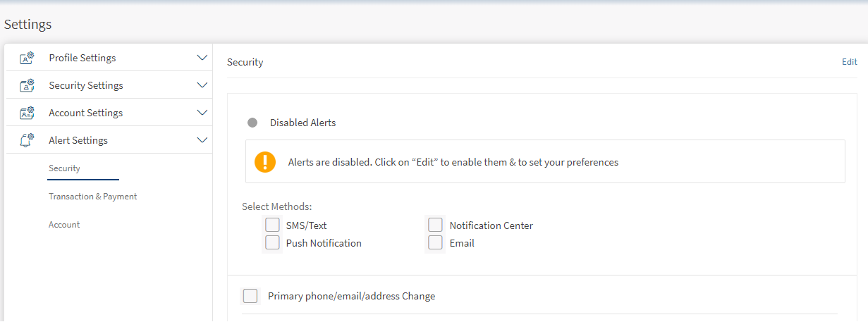The image size is (868, 322).
Task: Click the Profile Settings icon
Action: [27, 58]
